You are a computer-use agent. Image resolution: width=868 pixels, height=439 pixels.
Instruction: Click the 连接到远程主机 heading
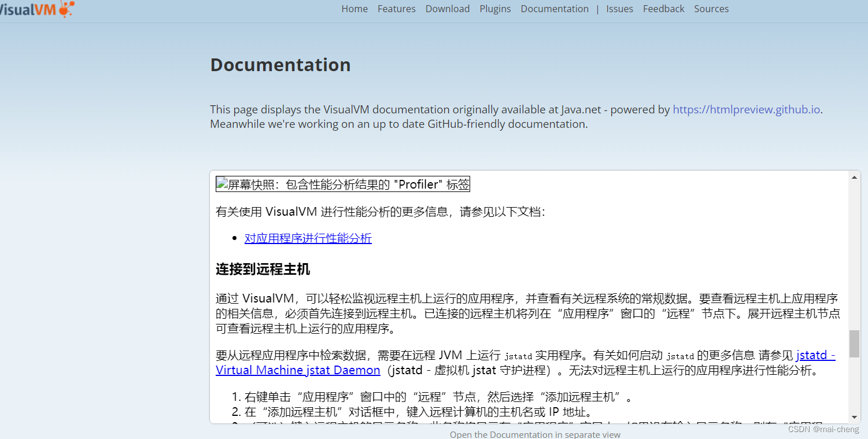[x=263, y=269]
